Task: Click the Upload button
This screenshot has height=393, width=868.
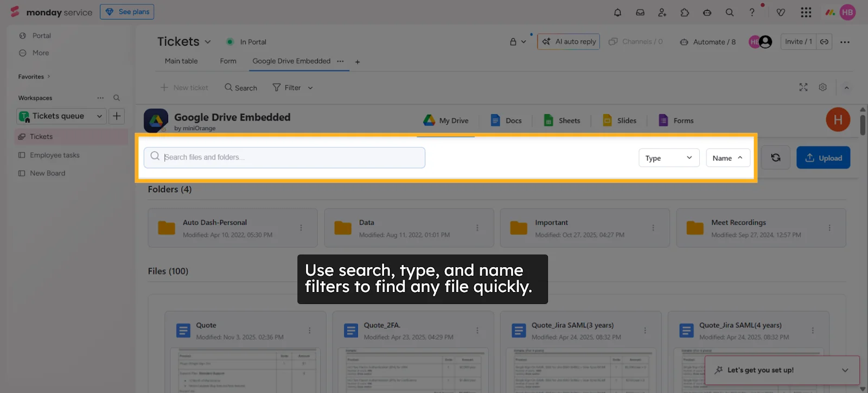Action: point(823,158)
